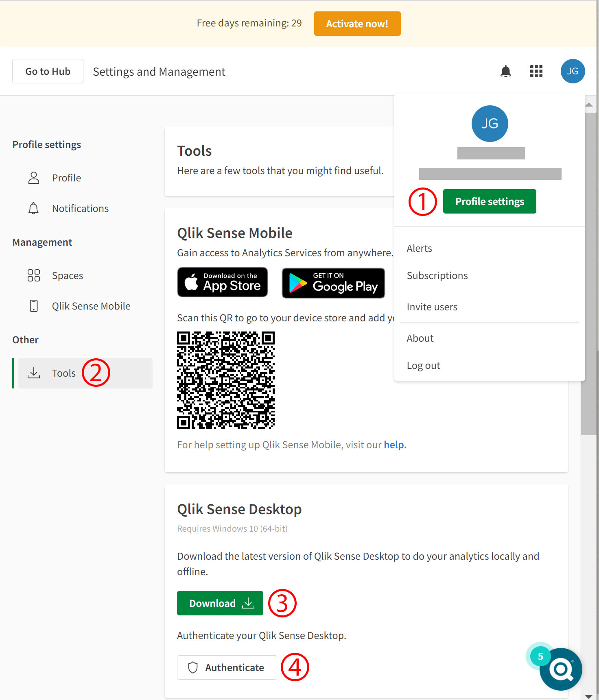Click the JG avatar in the header

573,71
